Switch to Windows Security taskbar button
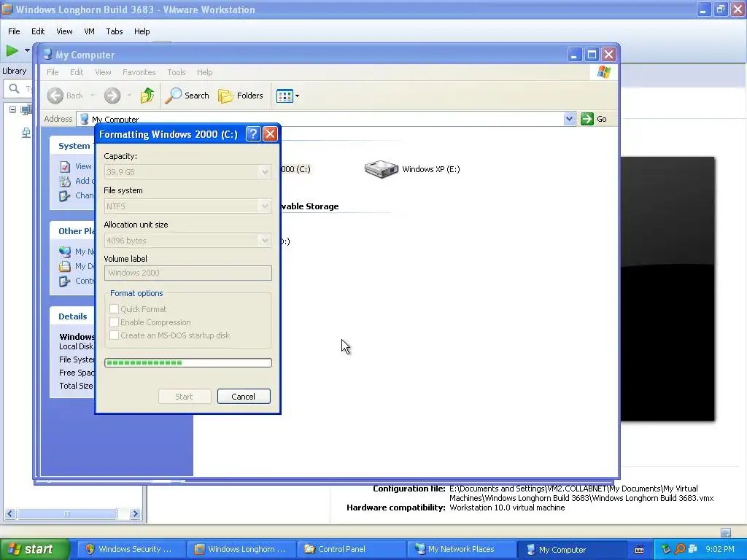This screenshot has width=747, height=560. (x=131, y=549)
